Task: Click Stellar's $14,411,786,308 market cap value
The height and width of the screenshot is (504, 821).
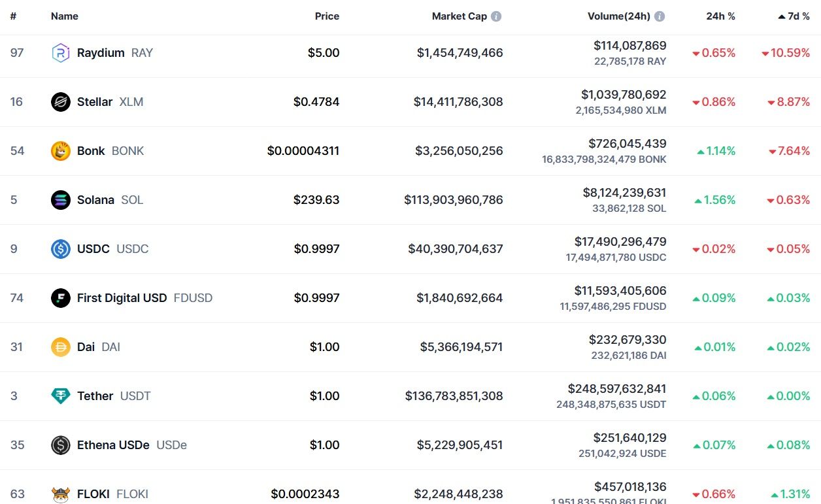Action: [458, 102]
